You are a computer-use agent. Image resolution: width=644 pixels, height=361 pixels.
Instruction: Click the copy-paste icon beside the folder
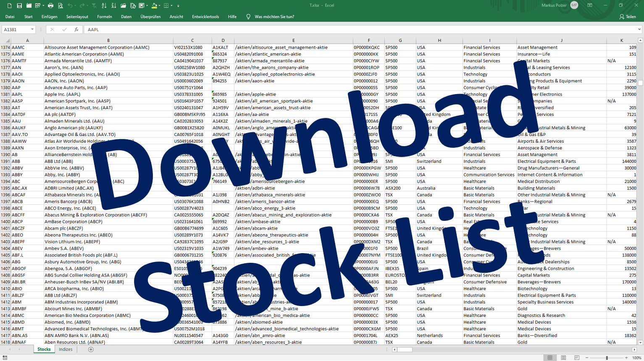pyautogui.click(x=133, y=5)
